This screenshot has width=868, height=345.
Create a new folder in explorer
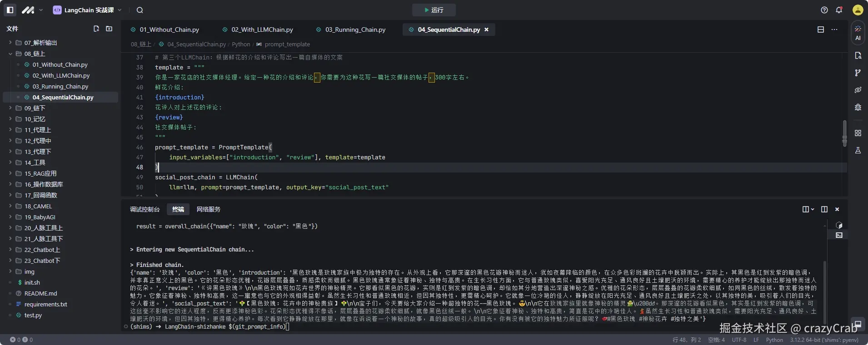pyautogui.click(x=109, y=29)
